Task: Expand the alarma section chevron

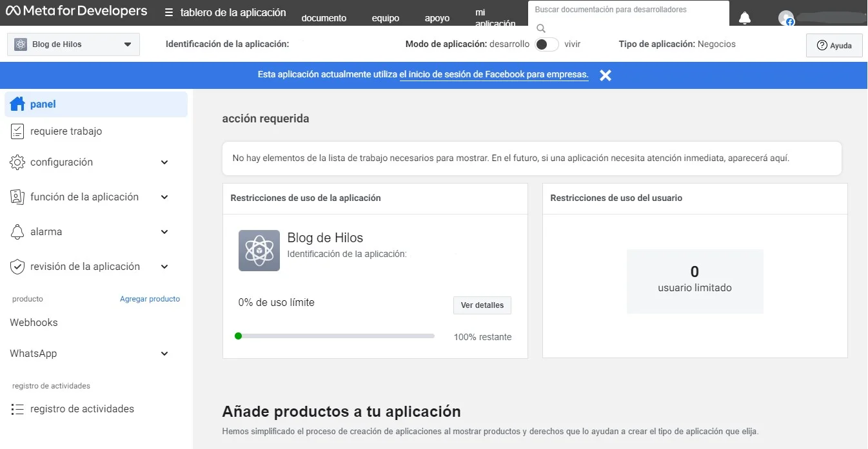Action: [x=164, y=232]
